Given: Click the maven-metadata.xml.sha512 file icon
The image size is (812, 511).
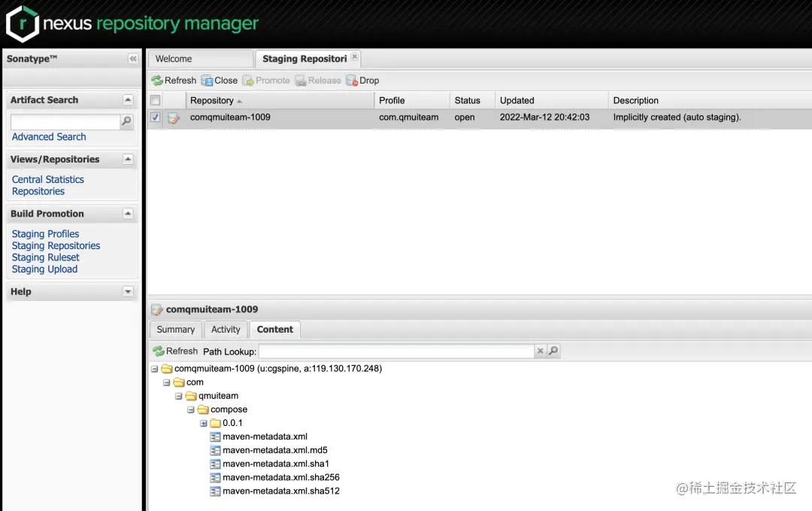Looking at the screenshot, I should coord(216,491).
